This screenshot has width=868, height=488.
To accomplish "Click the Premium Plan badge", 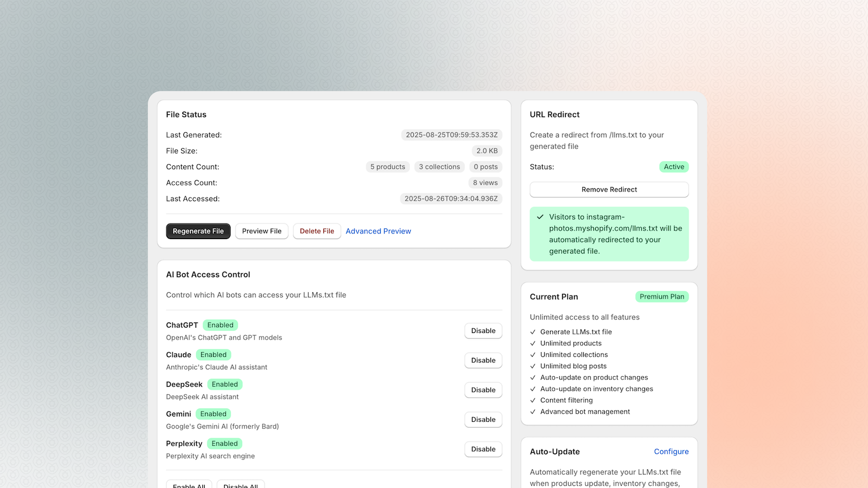I will (x=661, y=297).
